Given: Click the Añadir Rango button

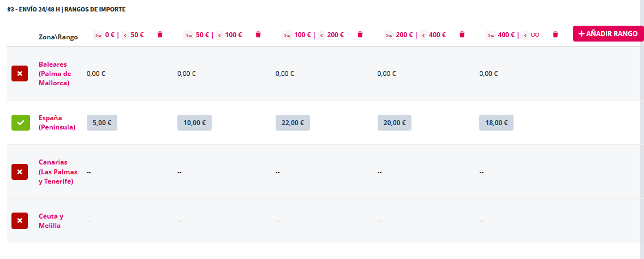Looking at the screenshot, I should [608, 33].
